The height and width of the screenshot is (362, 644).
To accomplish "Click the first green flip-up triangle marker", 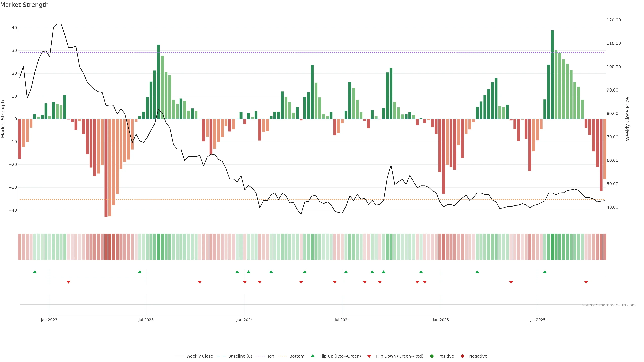I will [35, 272].
